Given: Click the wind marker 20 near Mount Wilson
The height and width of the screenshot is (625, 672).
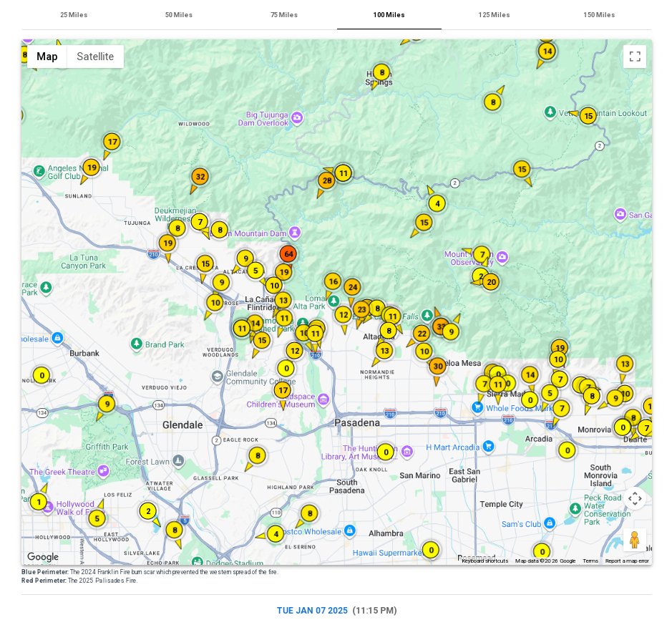Looking at the screenshot, I should pos(491,282).
